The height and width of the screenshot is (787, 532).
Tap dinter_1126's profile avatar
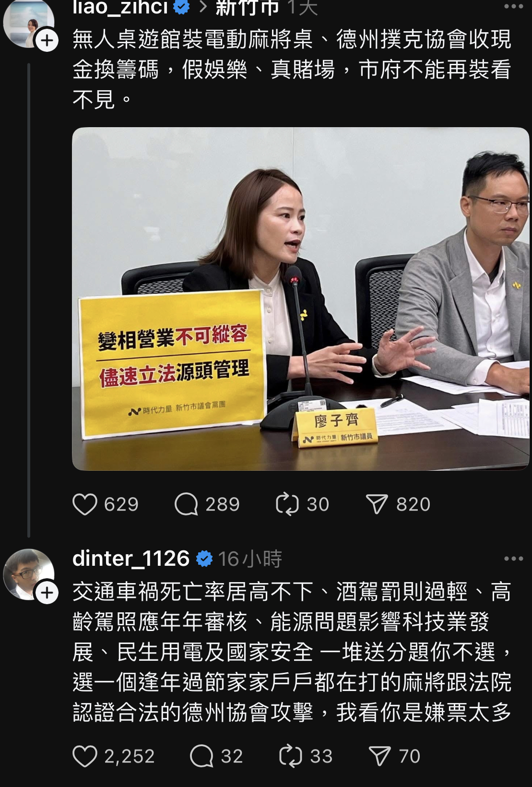click(28, 574)
